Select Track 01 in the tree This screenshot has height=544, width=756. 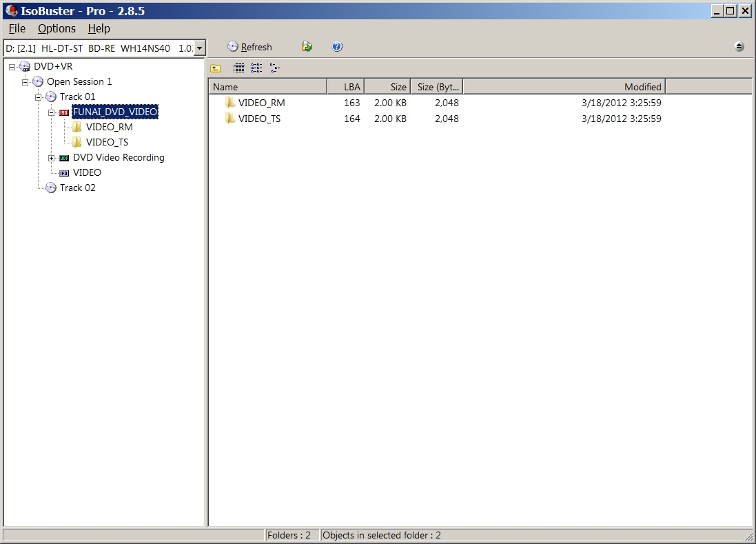tap(78, 97)
